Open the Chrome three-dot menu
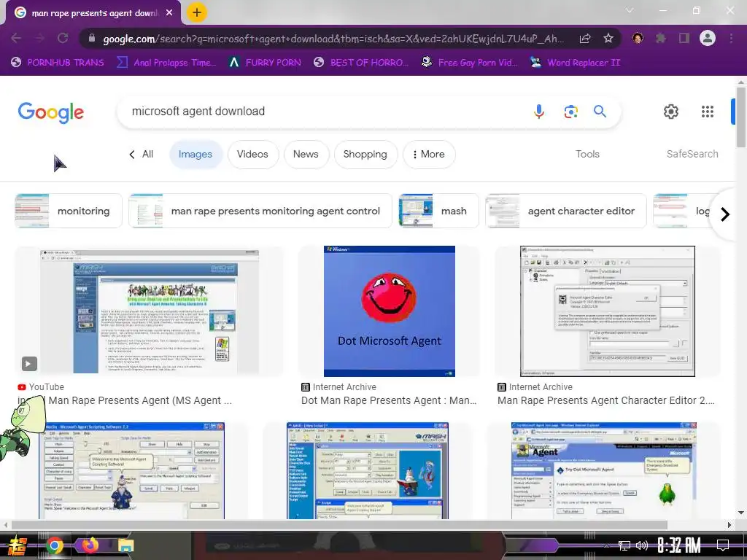 pos(731,38)
